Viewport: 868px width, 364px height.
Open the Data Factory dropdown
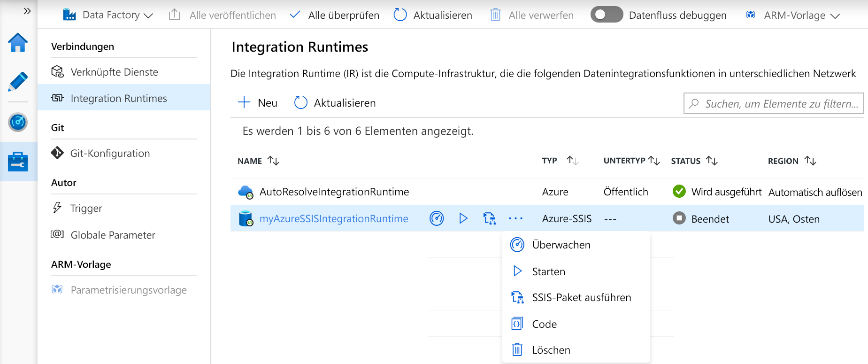[108, 15]
